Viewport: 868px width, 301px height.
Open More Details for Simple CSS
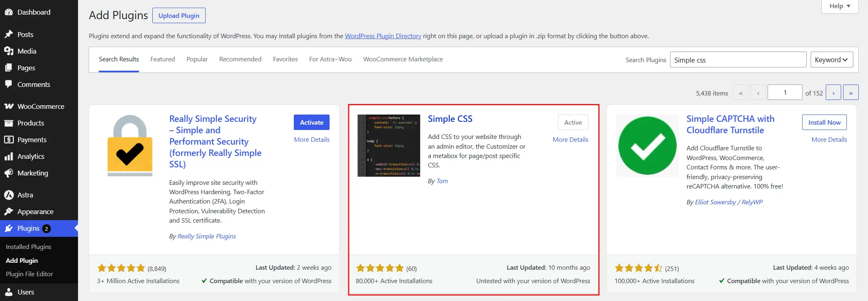pyautogui.click(x=571, y=139)
